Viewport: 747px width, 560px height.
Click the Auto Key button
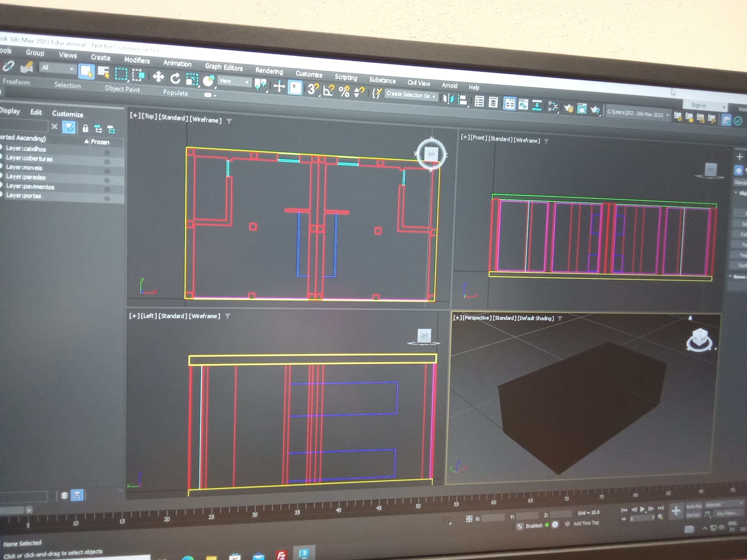point(694,506)
